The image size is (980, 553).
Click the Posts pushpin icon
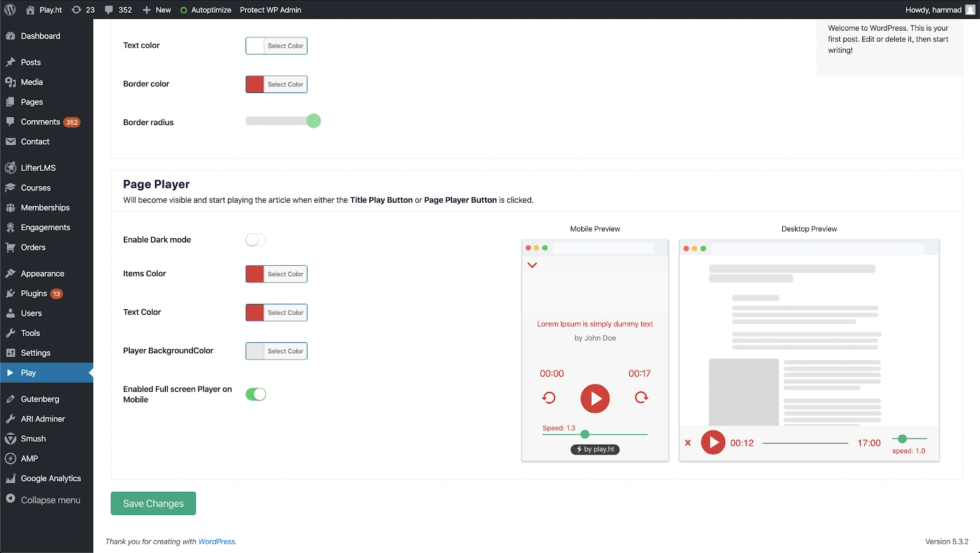coord(10,62)
